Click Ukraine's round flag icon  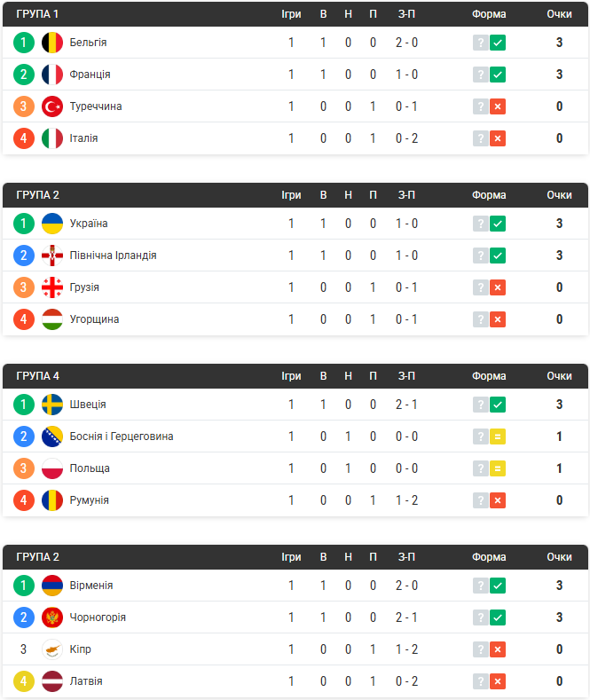(x=52, y=224)
